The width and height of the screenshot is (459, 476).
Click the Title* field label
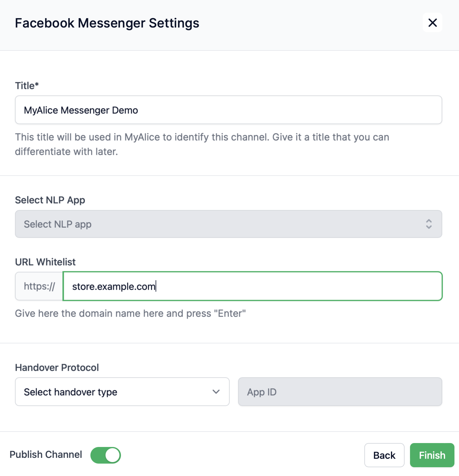(27, 86)
